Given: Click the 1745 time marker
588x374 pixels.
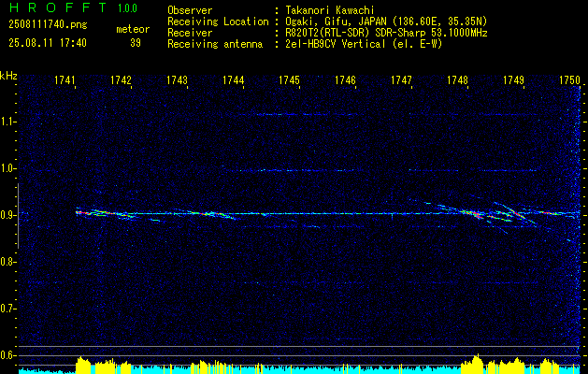Looking at the screenshot, I should coord(290,79).
